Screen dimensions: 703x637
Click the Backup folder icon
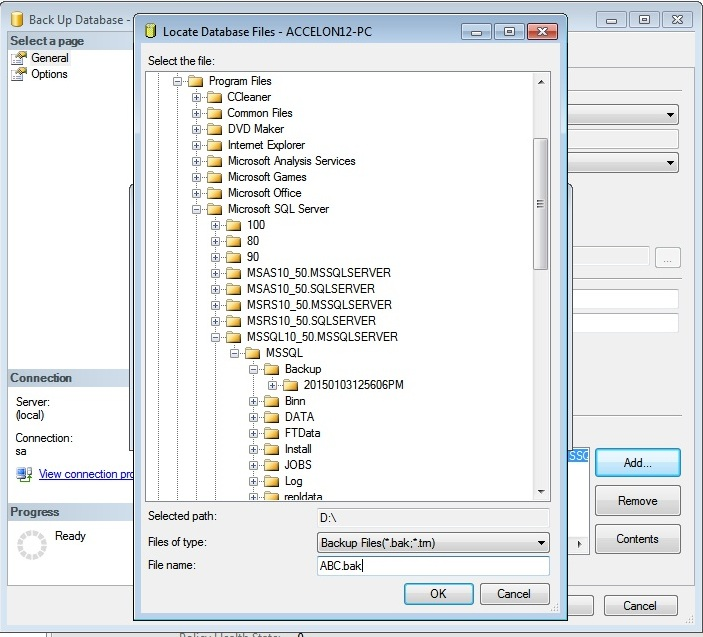272,369
